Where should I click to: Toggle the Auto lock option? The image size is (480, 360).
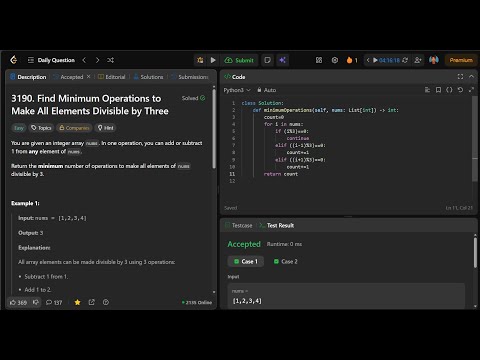[267, 90]
